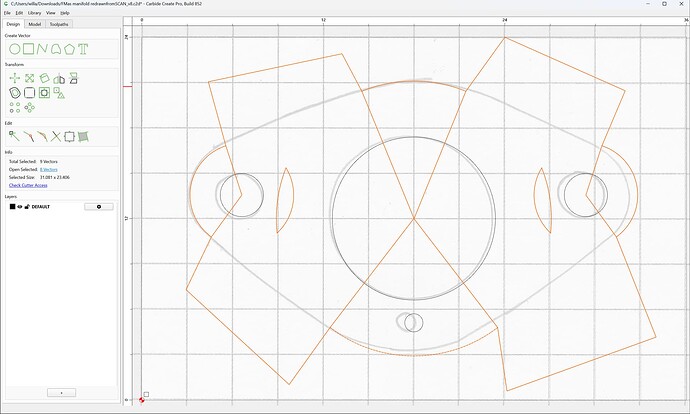The image size is (690, 414).
Task: Switch to the Toolpaths tab
Action: coord(59,24)
